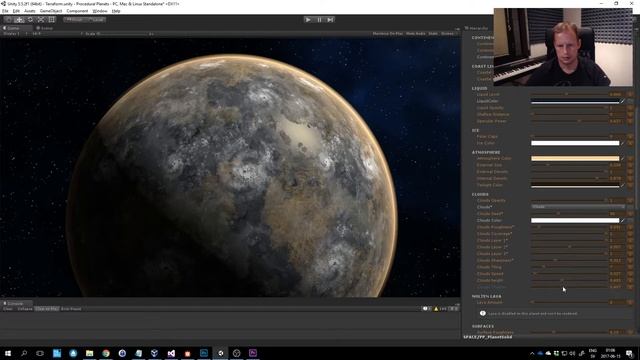Viewport: 640px width, 360px height.
Task: Open the Windows Start menu
Action: coord(8,353)
